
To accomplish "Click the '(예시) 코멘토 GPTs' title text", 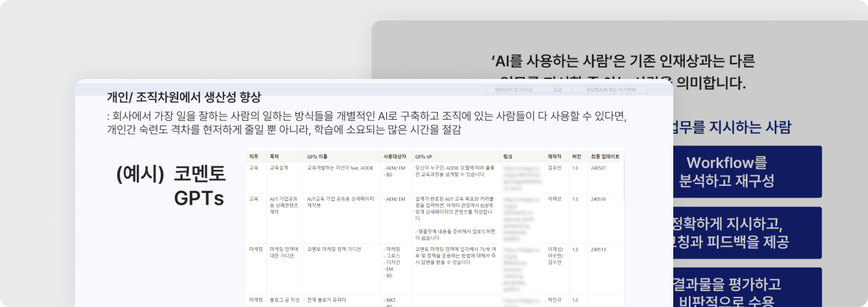I will [172, 186].
